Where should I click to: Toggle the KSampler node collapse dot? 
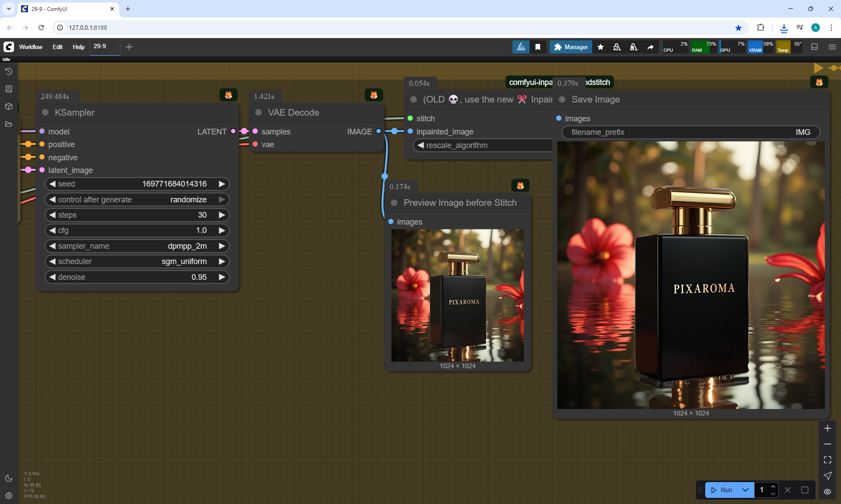coord(45,113)
